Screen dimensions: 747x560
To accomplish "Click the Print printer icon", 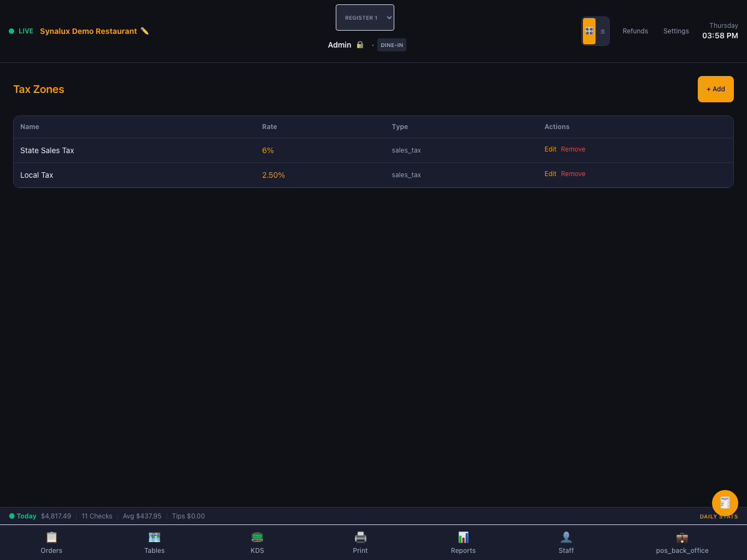I will (360, 537).
